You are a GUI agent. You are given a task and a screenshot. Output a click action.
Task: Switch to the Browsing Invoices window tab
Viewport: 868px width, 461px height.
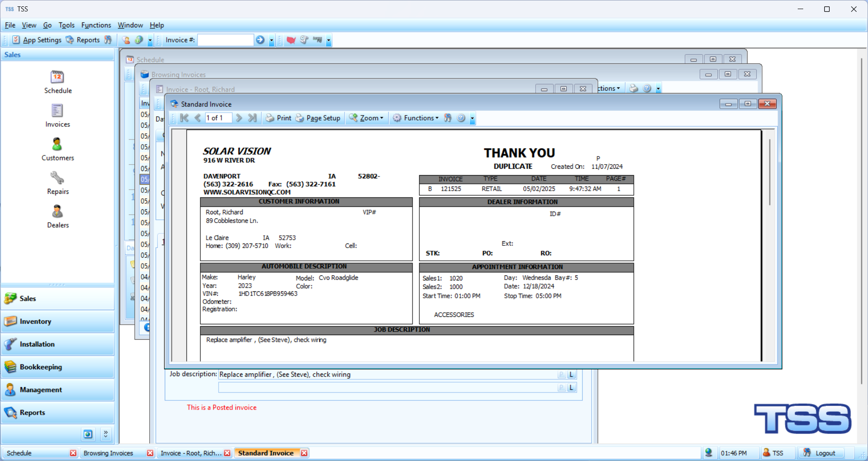117,453
